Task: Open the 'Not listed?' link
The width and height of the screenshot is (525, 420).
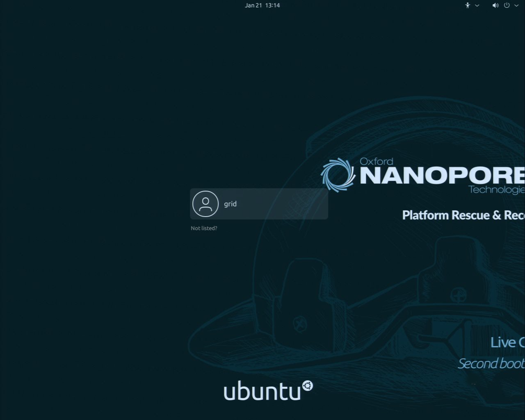Action: pos(204,228)
